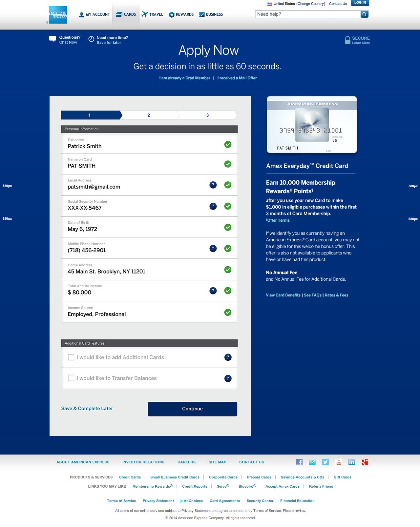
Task: Open the Privacy Statement footer link
Action: tap(158, 501)
